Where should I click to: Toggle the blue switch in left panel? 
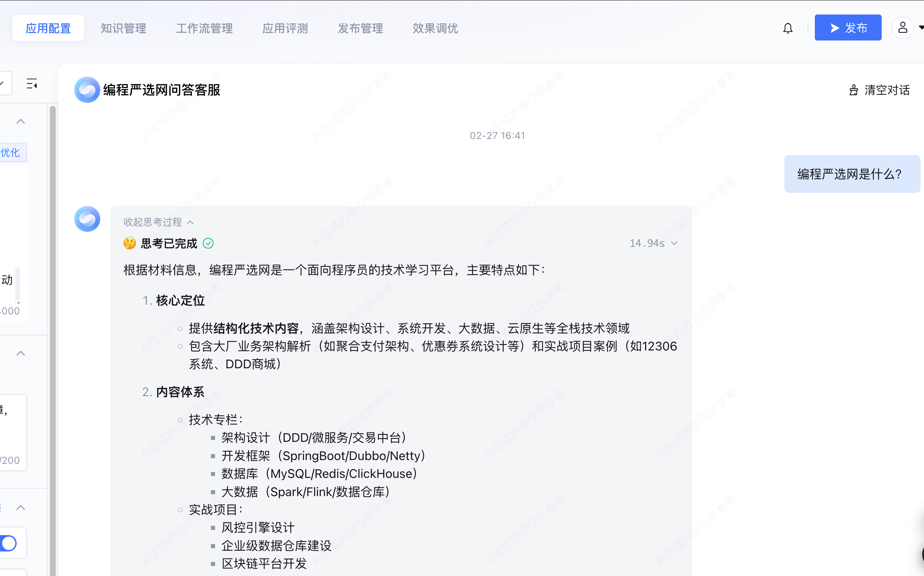click(x=9, y=543)
